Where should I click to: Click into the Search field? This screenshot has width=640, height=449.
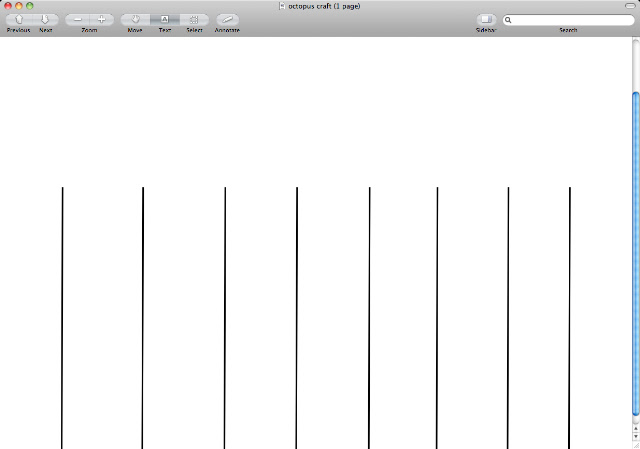[x=569, y=20]
